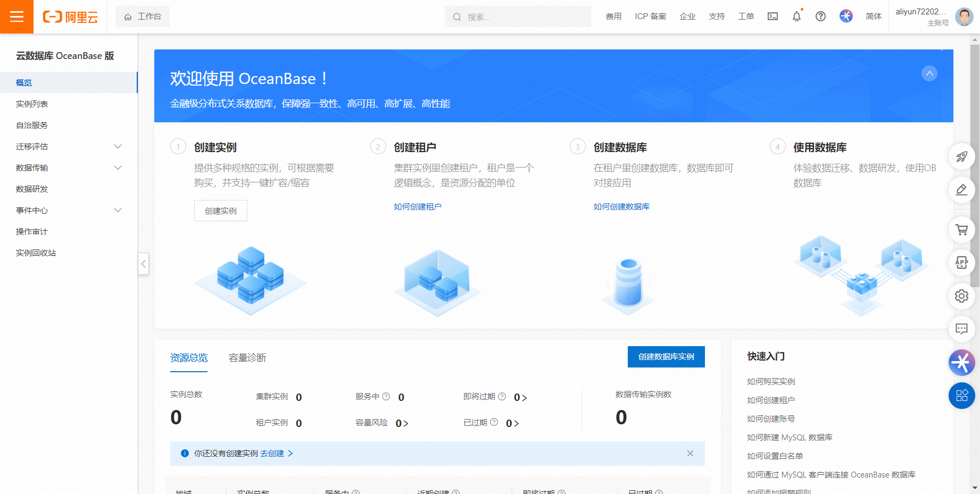This screenshot has width=980, height=494.
Task: Open ICP 备案 in the top navigation
Action: (650, 16)
